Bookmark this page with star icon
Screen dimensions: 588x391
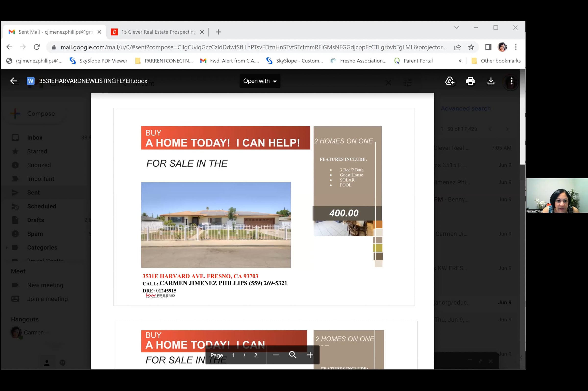pos(471,47)
